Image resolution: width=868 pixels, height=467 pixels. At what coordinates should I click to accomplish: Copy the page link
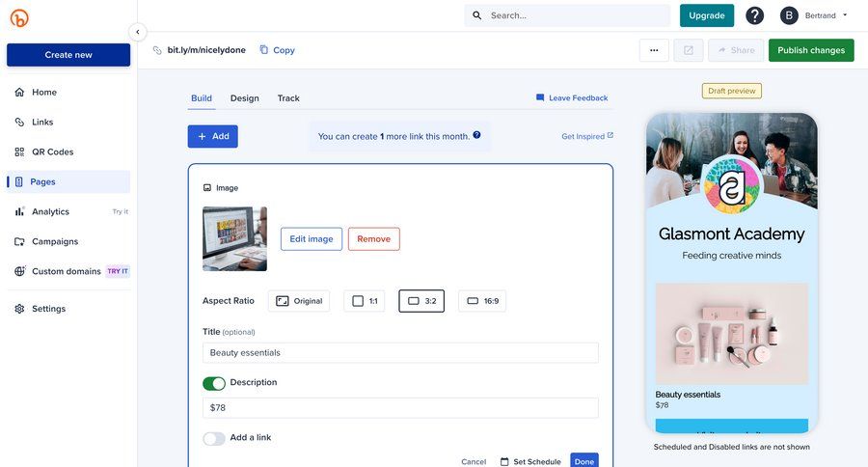tap(278, 50)
